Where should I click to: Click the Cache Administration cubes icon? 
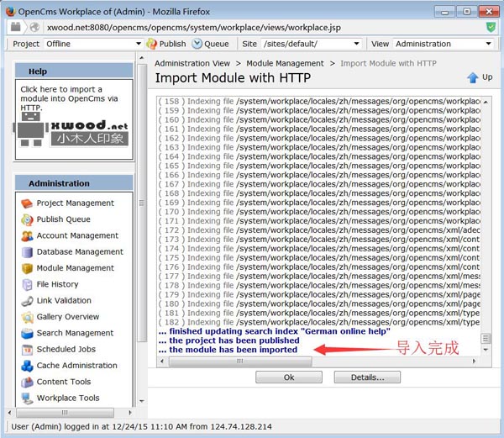pos(27,366)
